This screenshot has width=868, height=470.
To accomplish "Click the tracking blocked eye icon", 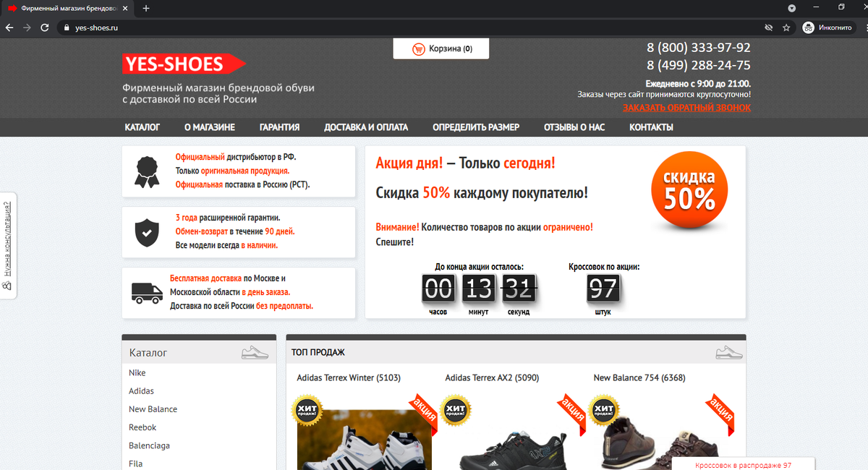I will pyautogui.click(x=769, y=27).
